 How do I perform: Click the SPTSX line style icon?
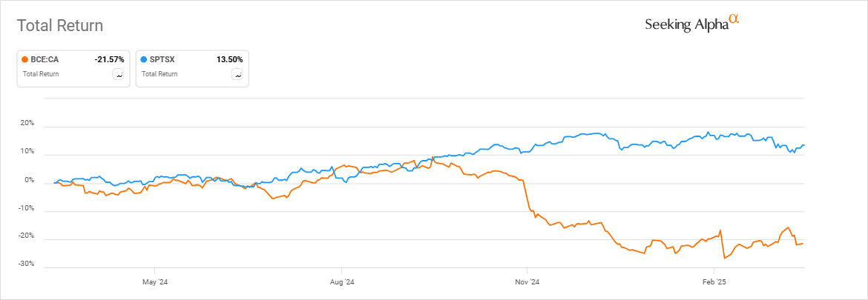click(237, 74)
